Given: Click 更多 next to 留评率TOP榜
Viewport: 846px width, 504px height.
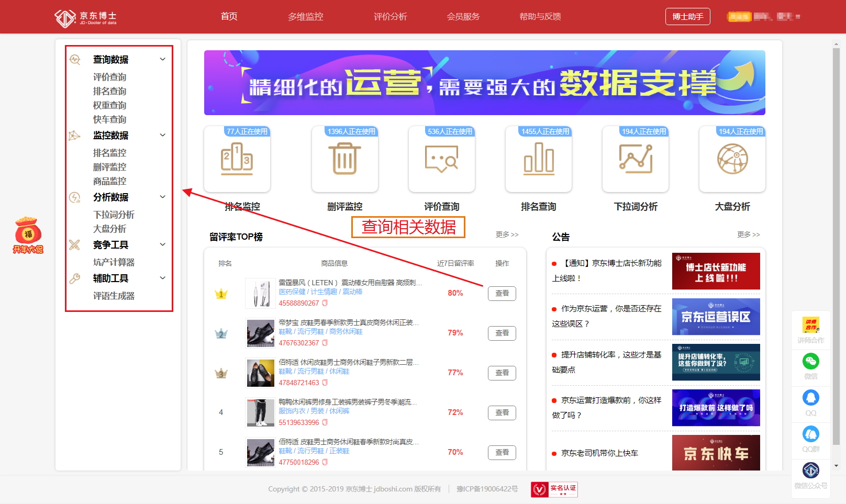Looking at the screenshot, I should click(507, 234).
